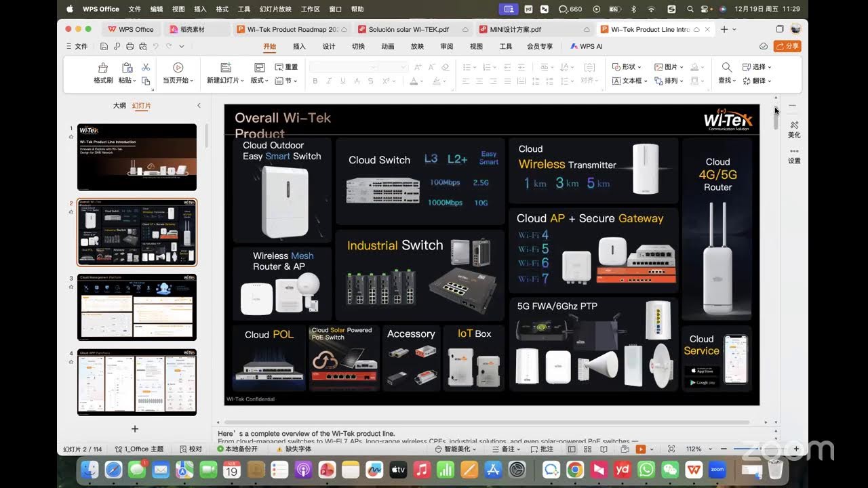Click the Save icon in quick access toolbar
The image size is (868, 488).
coord(104,46)
